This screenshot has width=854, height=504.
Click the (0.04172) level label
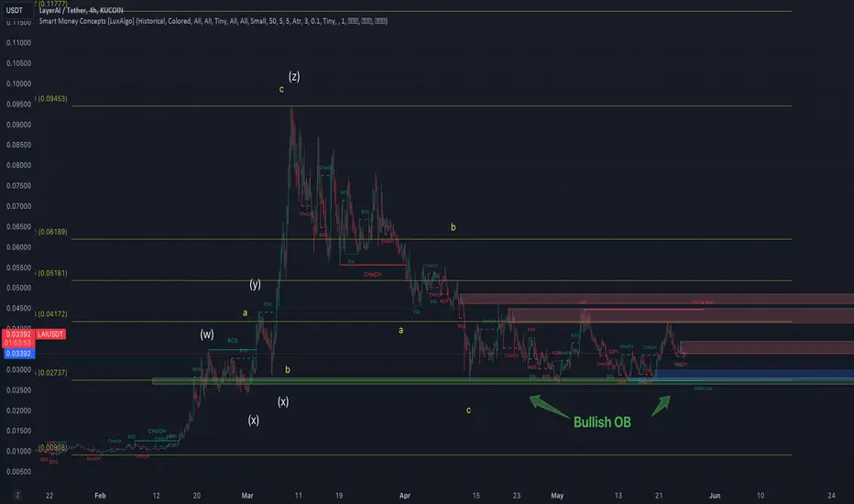(x=52, y=313)
